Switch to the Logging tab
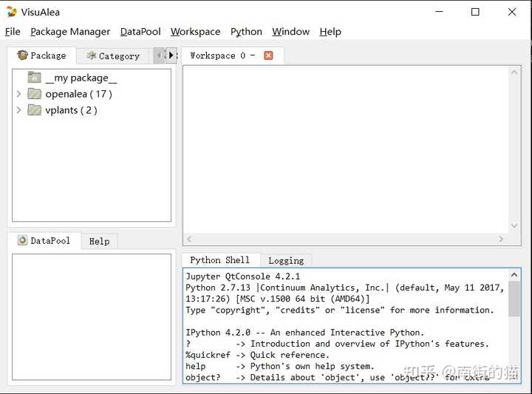532x394 pixels. pyautogui.click(x=286, y=260)
